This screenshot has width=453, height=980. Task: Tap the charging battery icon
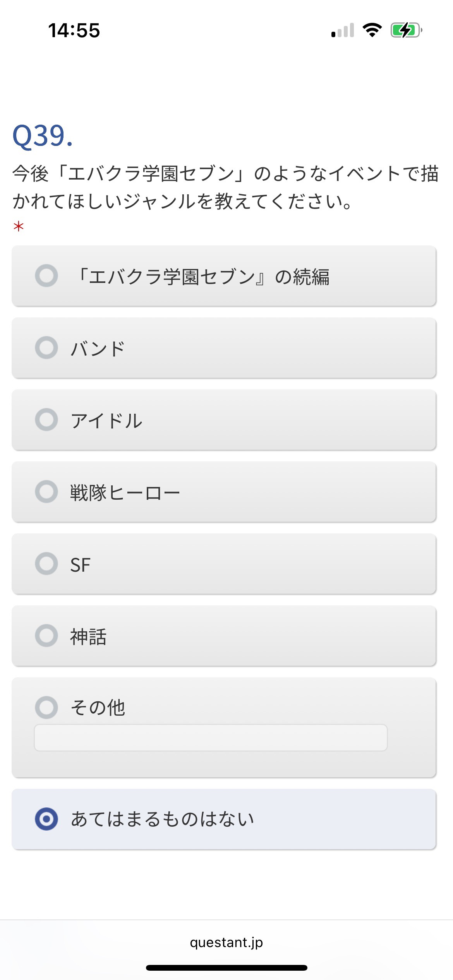406,30
